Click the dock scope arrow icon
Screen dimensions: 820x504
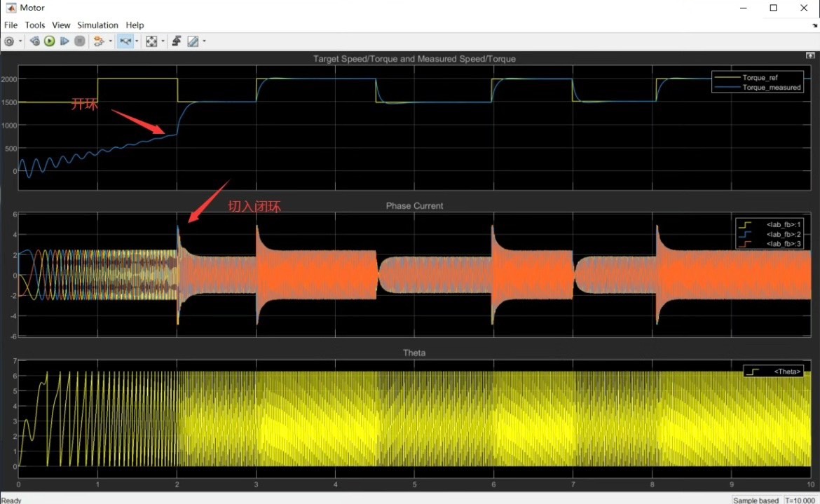tap(815, 25)
